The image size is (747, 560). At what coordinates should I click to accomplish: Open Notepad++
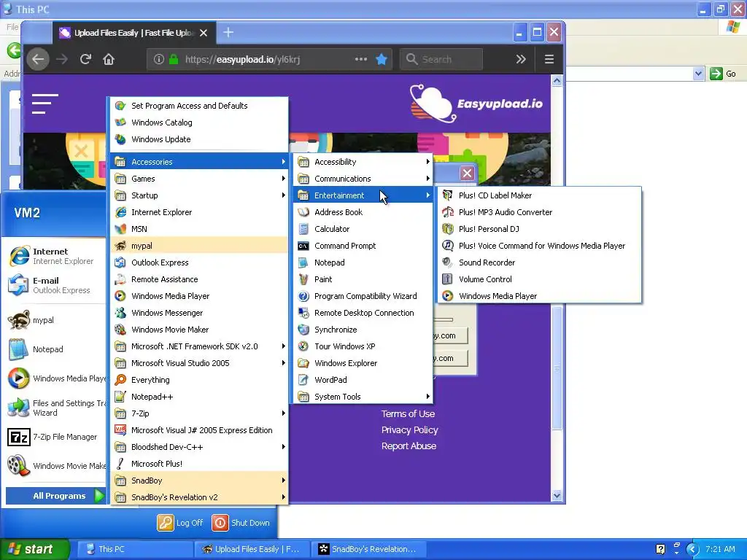(199, 397)
